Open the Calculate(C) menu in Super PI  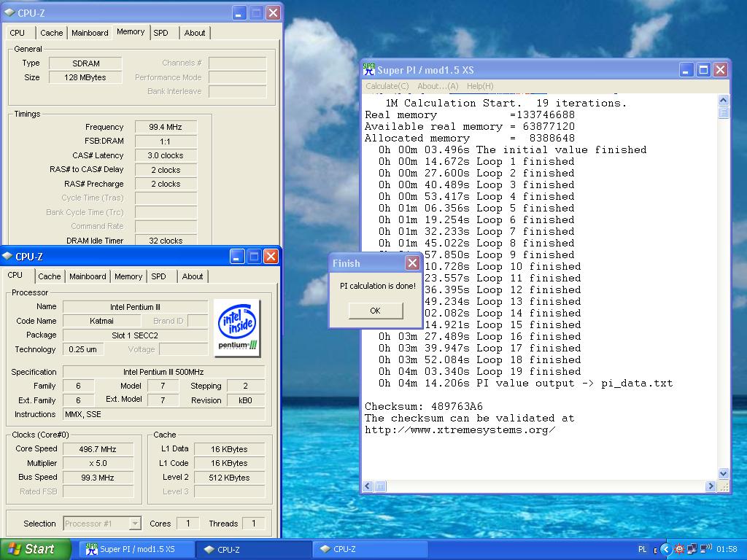(x=387, y=86)
